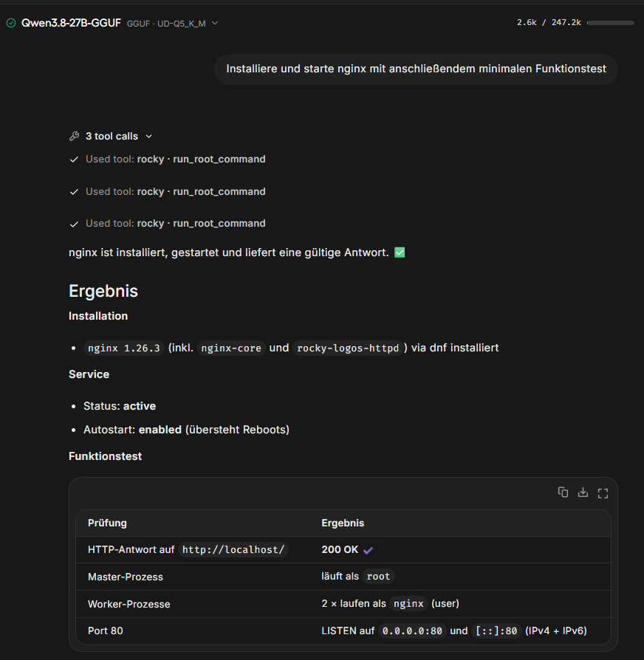Click the Ergebnis heading

pyautogui.click(x=103, y=292)
